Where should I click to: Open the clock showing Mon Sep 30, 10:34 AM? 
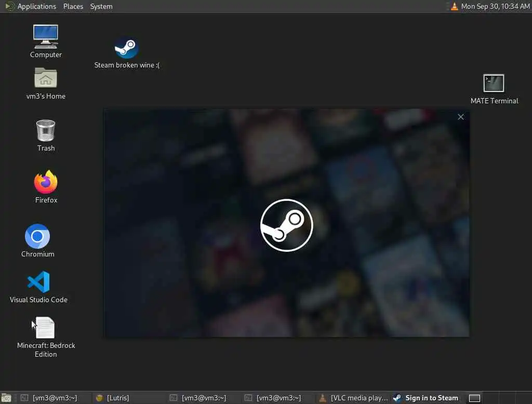tap(495, 6)
